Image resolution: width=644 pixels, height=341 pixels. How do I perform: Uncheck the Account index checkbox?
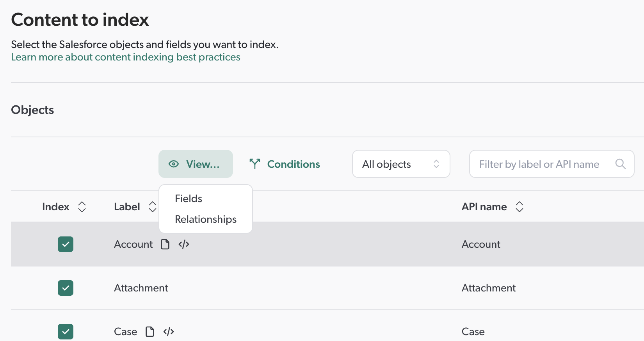pyautogui.click(x=66, y=244)
